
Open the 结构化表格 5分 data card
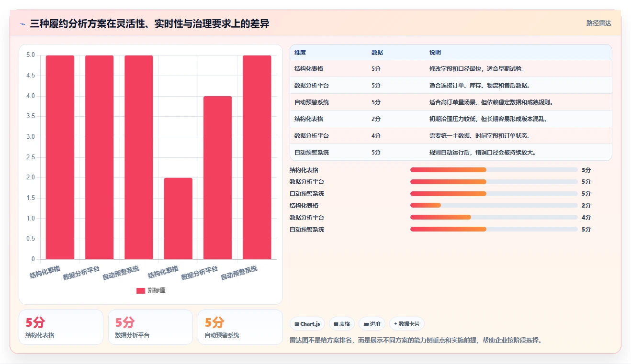point(61,327)
